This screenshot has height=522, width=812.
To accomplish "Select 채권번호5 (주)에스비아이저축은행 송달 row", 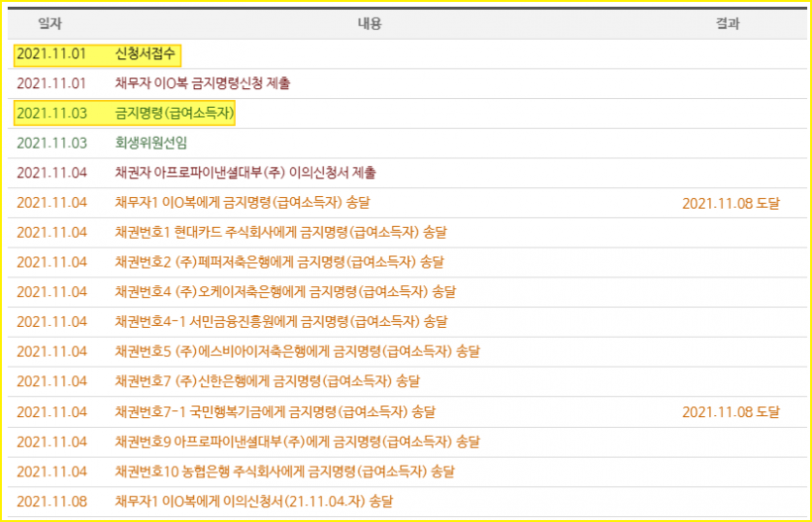I will click(x=406, y=352).
